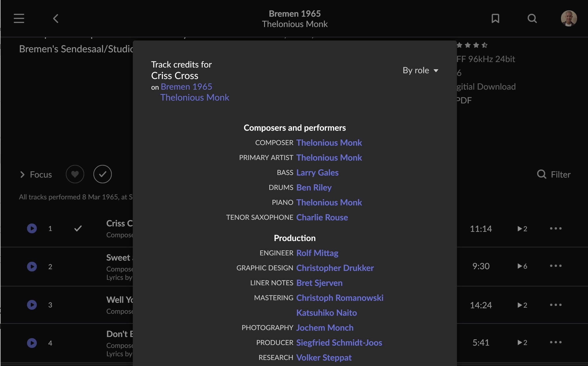This screenshot has width=588, height=366.
Task: Click the album star rating
Action: [x=472, y=45]
